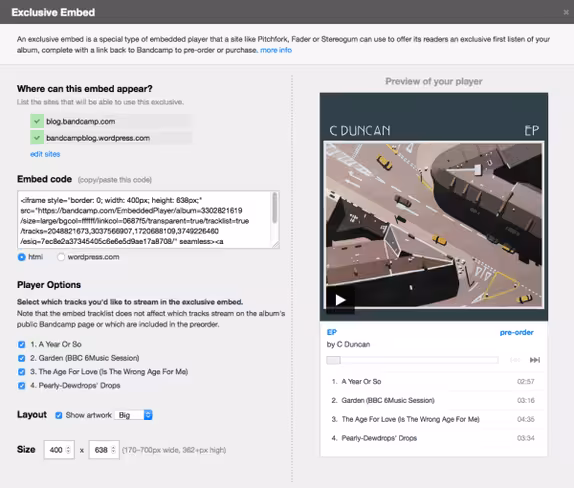Select the html embed format radio
574x488 pixels.
[x=22, y=257]
